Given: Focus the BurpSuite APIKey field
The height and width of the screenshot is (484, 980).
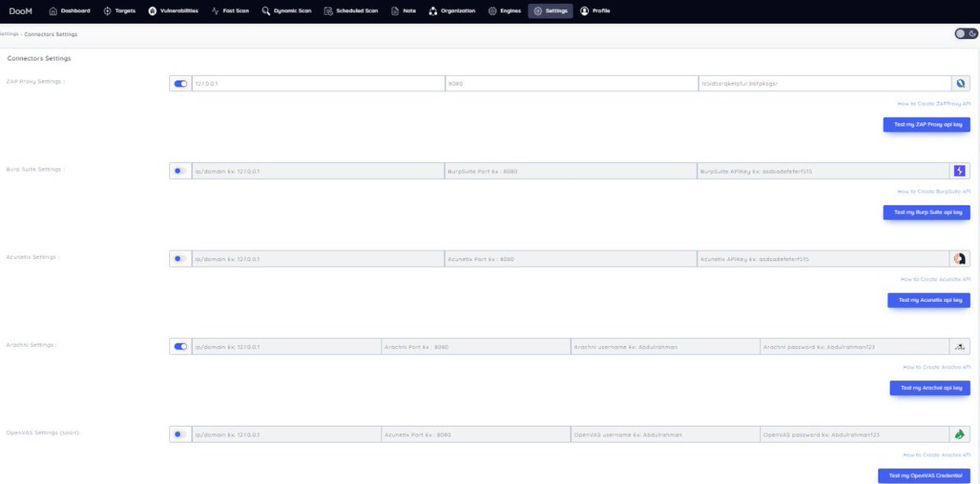Looking at the screenshot, I should [x=825, y=171].
